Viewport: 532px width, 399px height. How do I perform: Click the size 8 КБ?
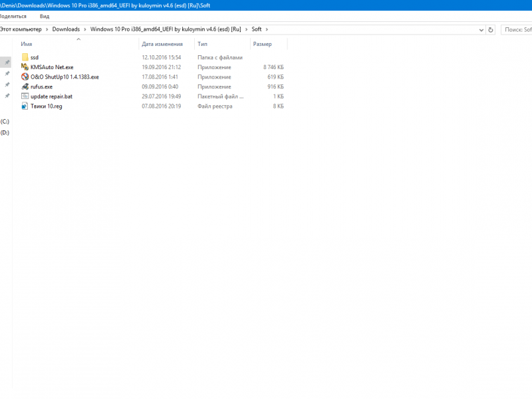(x=279, y=106)
